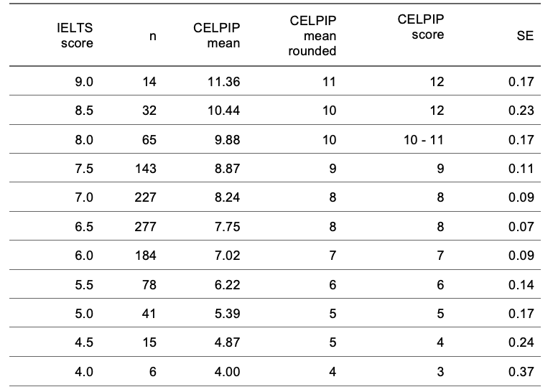Select the SE value 0.23
Image resolution: width=553 pixels, height=392 pixels.
tap(521, 111)
